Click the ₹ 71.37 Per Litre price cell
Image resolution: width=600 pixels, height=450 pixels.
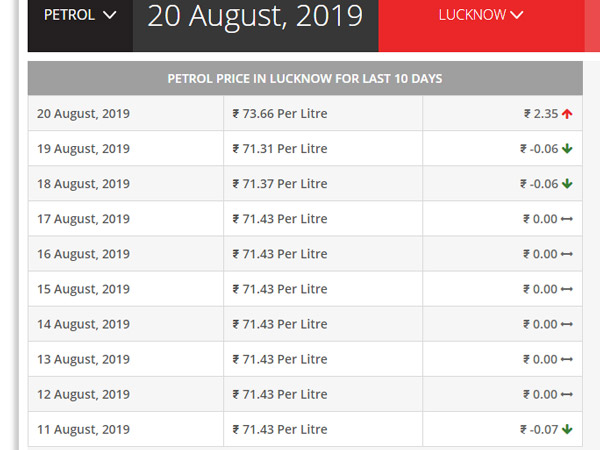(280, 184)
